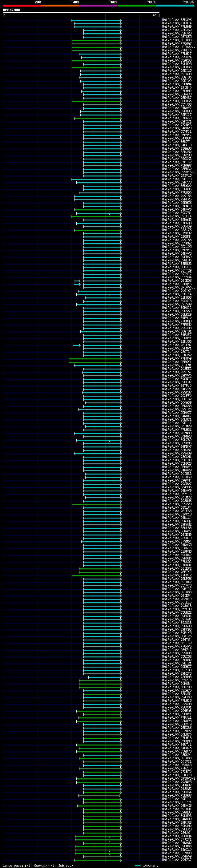Viewport: 197px width, 868px height.
Task: Select the UniRef100_C9DI12 label
Action: click(177, 799)
